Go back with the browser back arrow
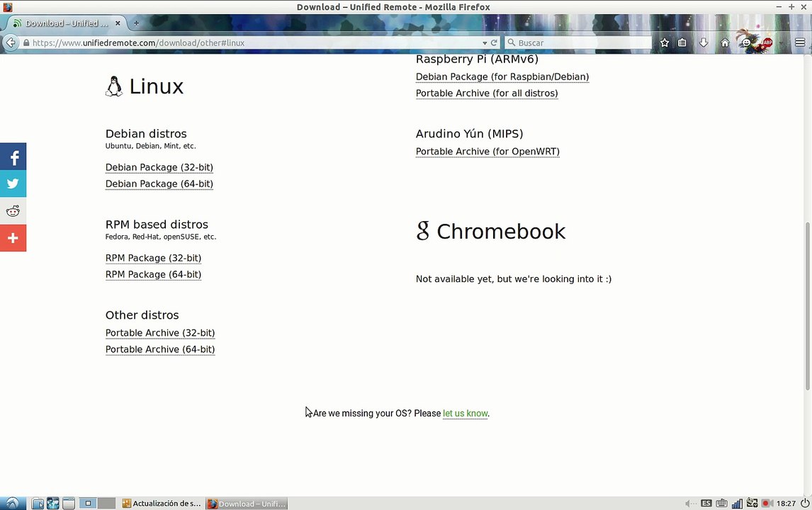This screenshot has width=812, height=510. 11,42
